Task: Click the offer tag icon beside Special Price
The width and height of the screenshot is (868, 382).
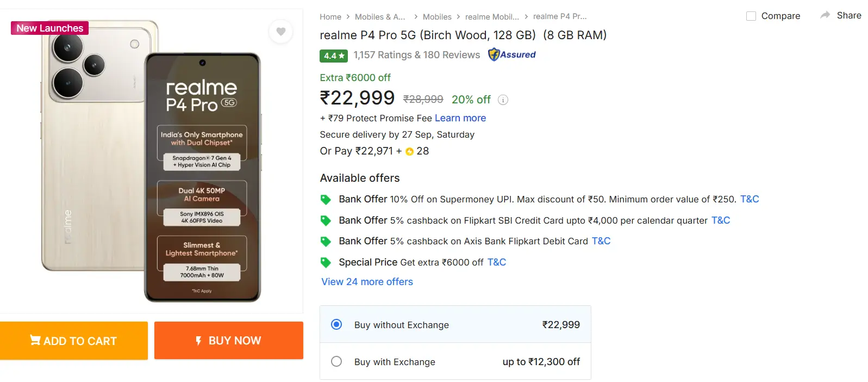Action: (326, 262)
